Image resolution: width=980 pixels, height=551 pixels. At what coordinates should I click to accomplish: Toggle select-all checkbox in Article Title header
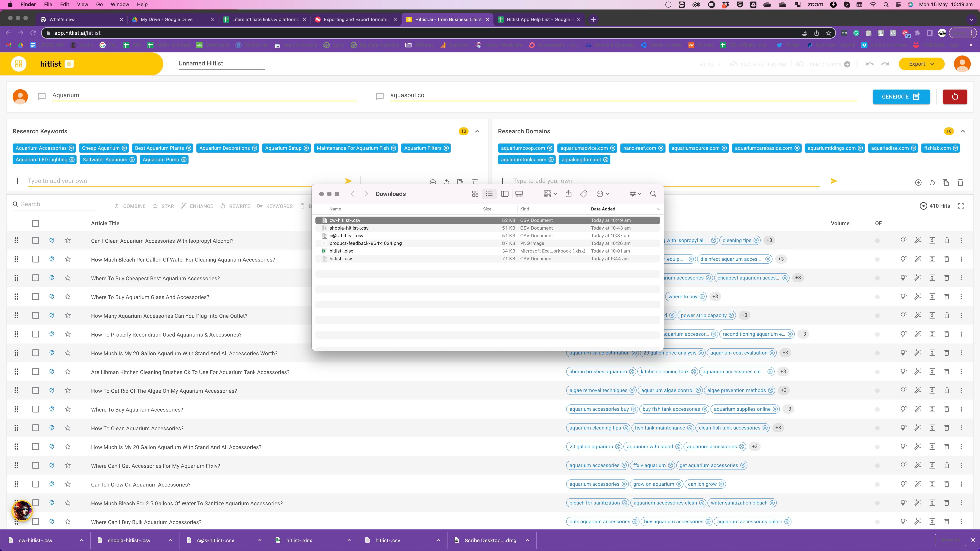(35, 224)
